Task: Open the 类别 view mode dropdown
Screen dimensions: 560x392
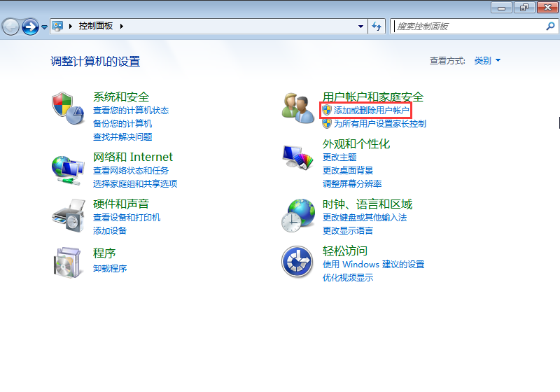Action: tap(487, 61)
